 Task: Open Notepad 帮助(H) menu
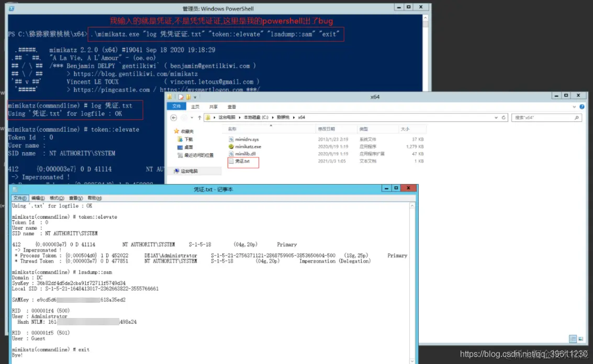(x=95, y=198)
